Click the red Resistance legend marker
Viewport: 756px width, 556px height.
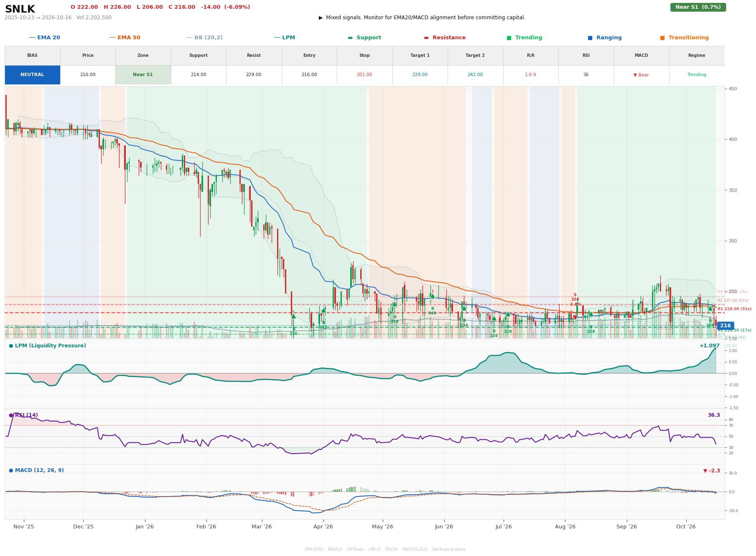(426, 38)
